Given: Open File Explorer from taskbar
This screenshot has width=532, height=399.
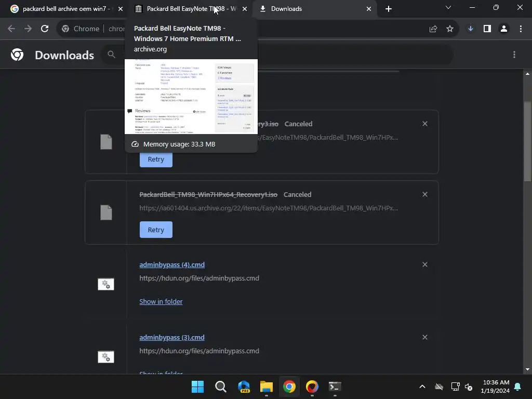Looking at the screenshot, I should pyautogui.click(x=267, y=387).
